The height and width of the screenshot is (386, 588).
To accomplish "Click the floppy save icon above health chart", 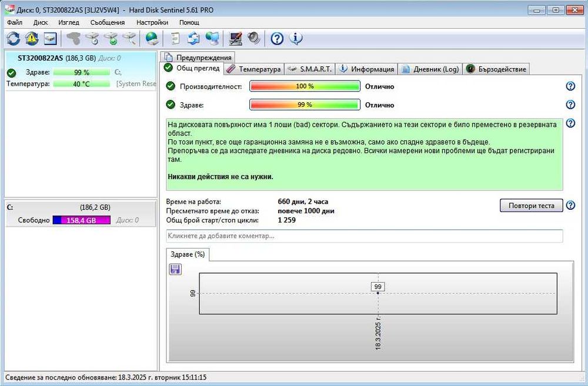I will (x=175, y=269).
